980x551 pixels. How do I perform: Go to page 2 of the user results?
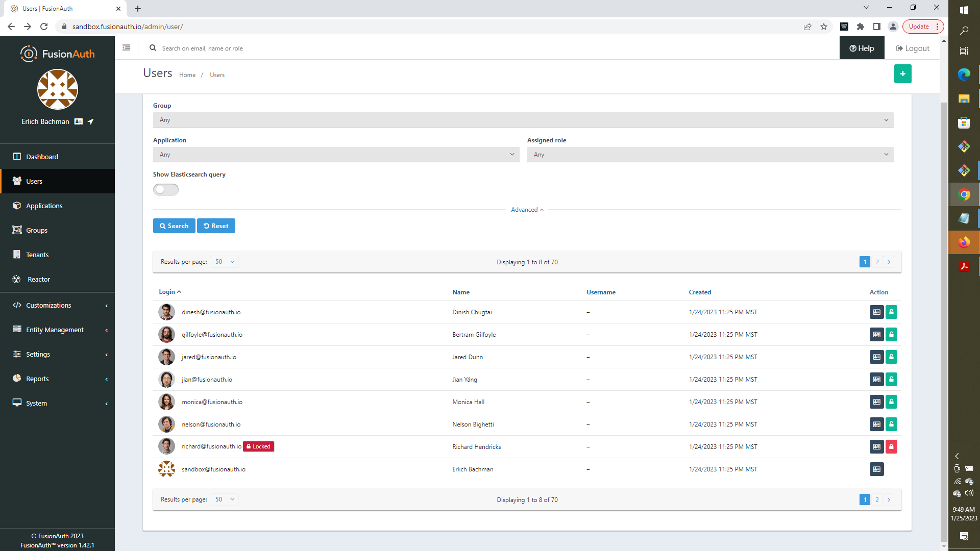tap(877, 262)
